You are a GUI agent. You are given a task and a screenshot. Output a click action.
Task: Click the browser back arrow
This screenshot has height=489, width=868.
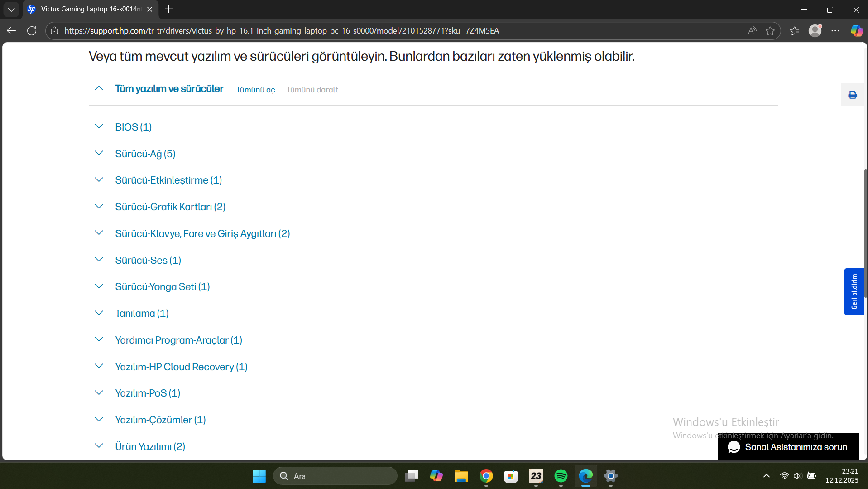(11, 31)
